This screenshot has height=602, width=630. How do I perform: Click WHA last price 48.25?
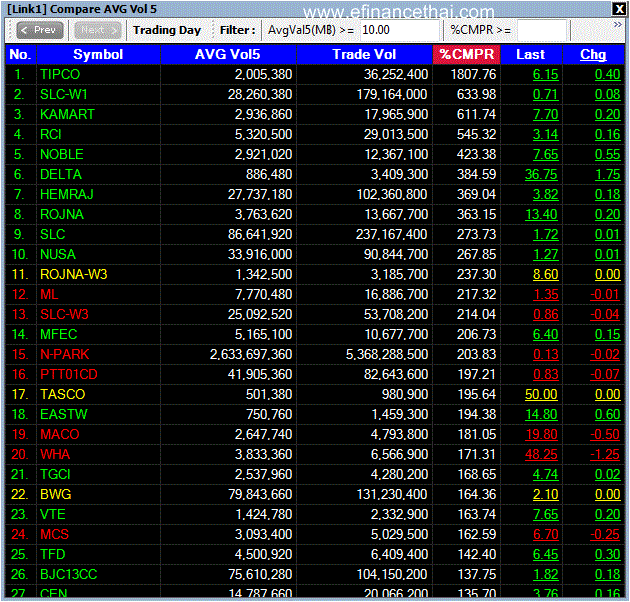541,455
